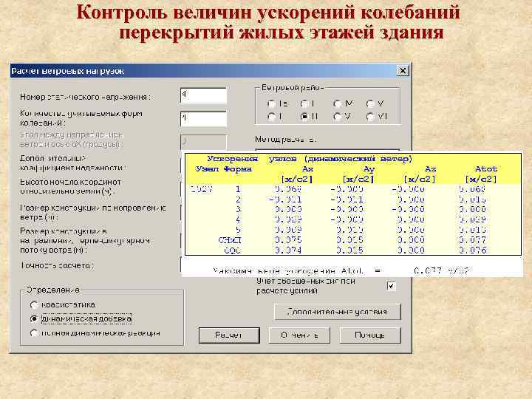This screenshot has width=532, height=399.
Task: Click the currently selected wind region radio
Action: (304, 117)
